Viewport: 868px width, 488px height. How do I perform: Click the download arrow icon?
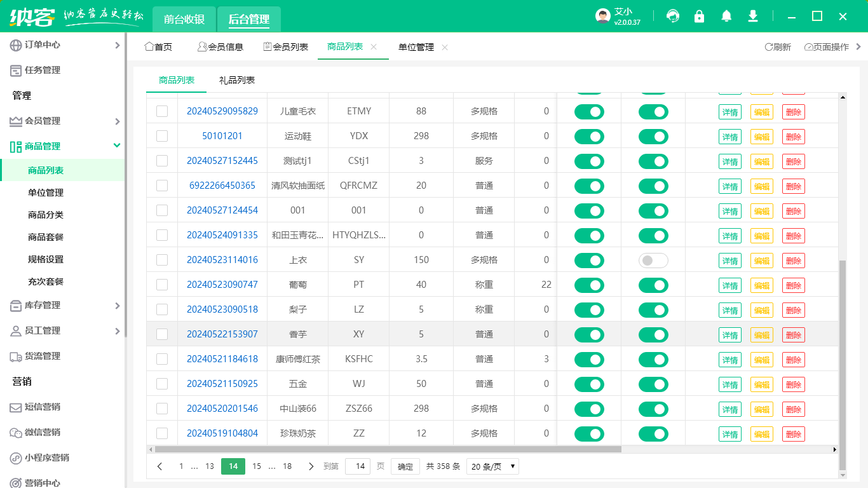pos(753,17)
